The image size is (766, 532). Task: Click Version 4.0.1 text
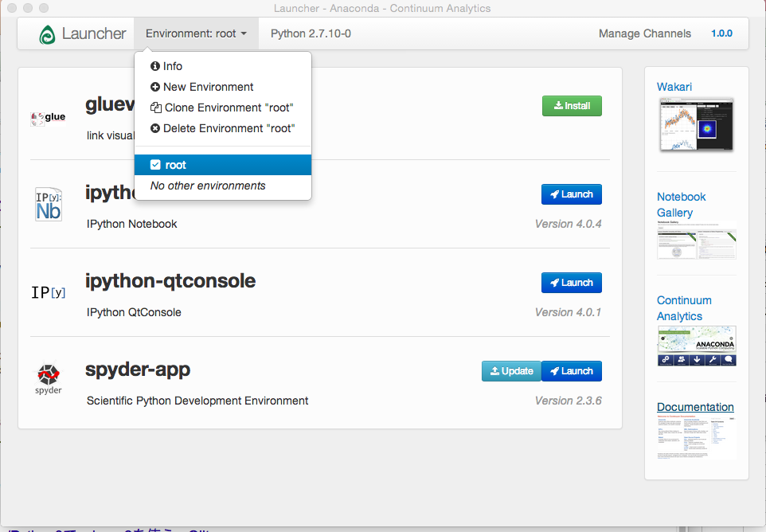click(569, 313)
